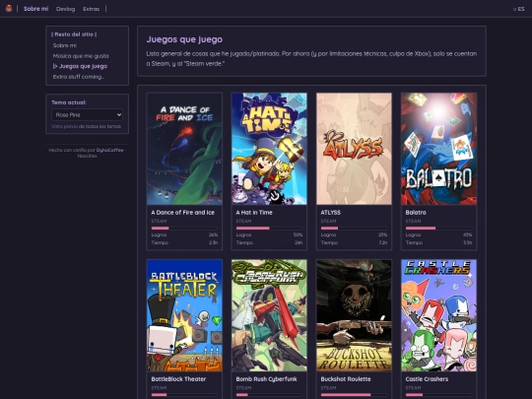This screenshot has height=399, width=532.
Task: Click the Castle Crashers title text
Action: coord(427,379)
